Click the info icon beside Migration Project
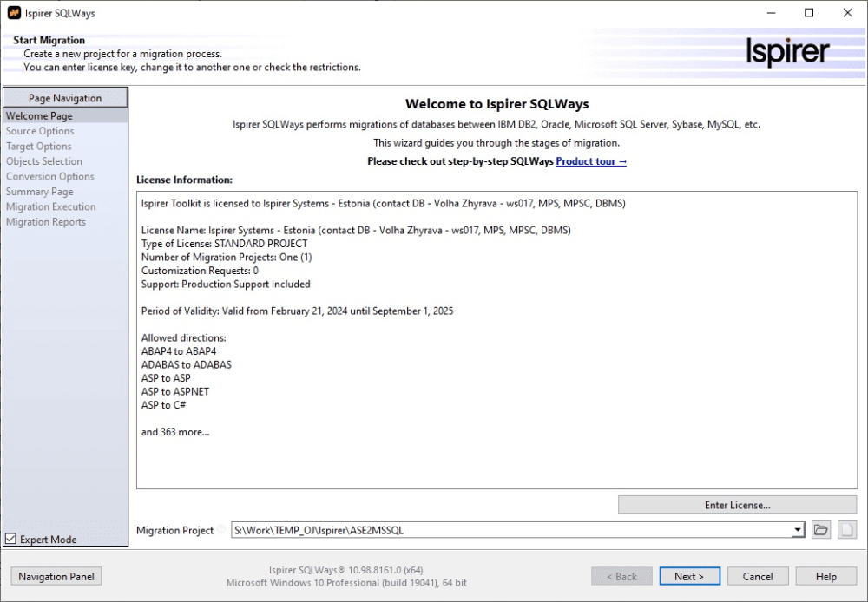868x602 pixels. tap(222, 530)
